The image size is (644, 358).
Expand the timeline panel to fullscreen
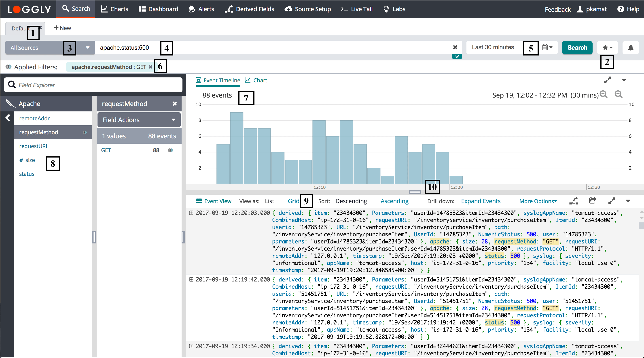click(x=608, y=80)
